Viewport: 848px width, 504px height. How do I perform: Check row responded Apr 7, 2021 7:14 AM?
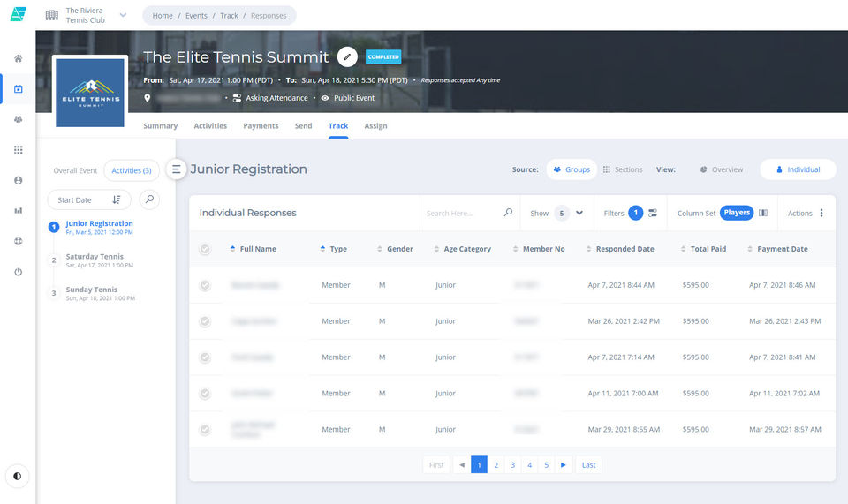pos(204,357)
